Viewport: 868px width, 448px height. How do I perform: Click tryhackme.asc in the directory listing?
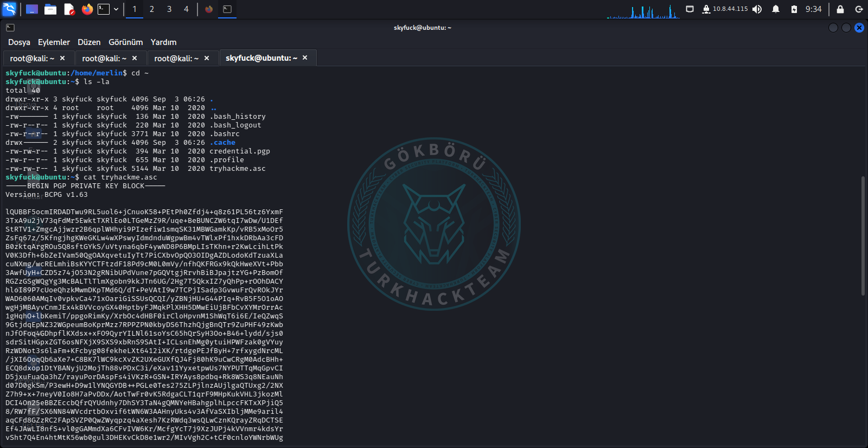click(x=238, y=169)
